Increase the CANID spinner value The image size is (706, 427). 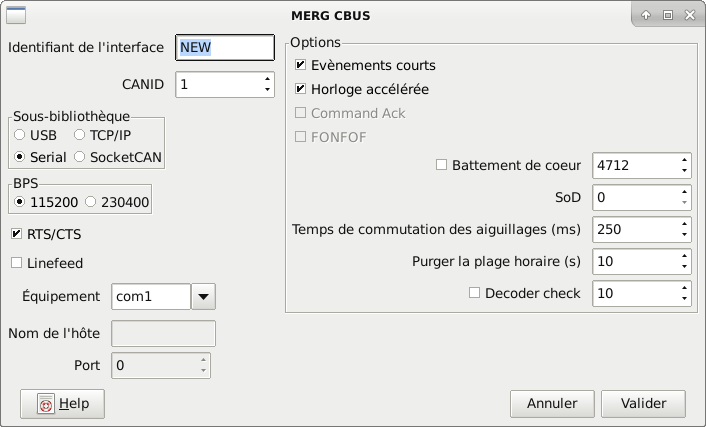pyautogui.click(x=267, y=79)
